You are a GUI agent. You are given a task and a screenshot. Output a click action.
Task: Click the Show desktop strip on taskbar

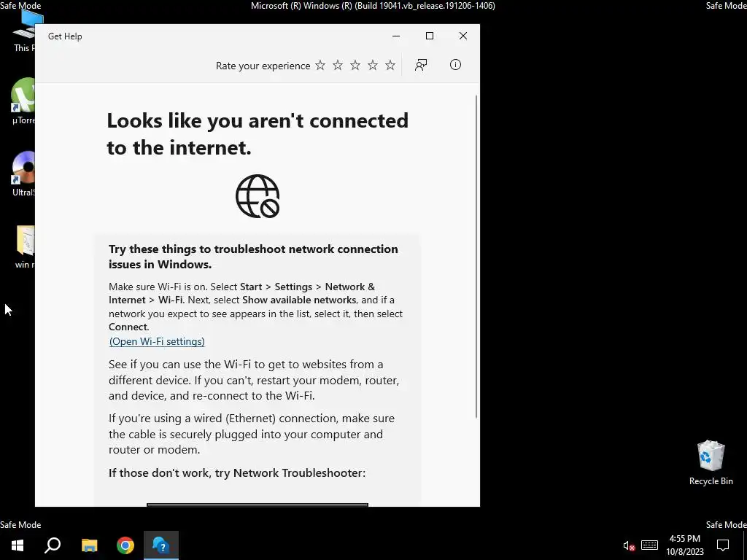point(745,545)
